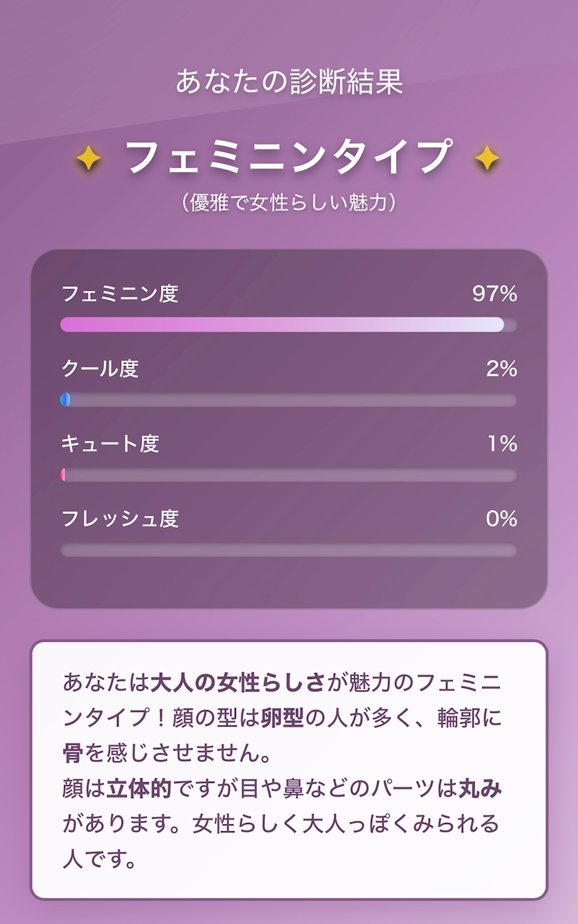Image resolution: width=578 pixels, height=924 pixels.
Task: Click the あなたの診断結果 heading
Action: (x=289, y=82)
